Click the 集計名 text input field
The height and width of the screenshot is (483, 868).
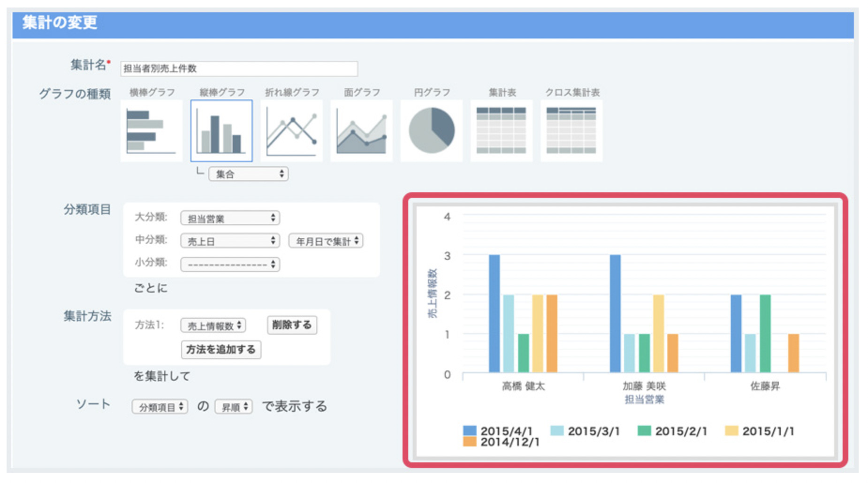point(239,68)
